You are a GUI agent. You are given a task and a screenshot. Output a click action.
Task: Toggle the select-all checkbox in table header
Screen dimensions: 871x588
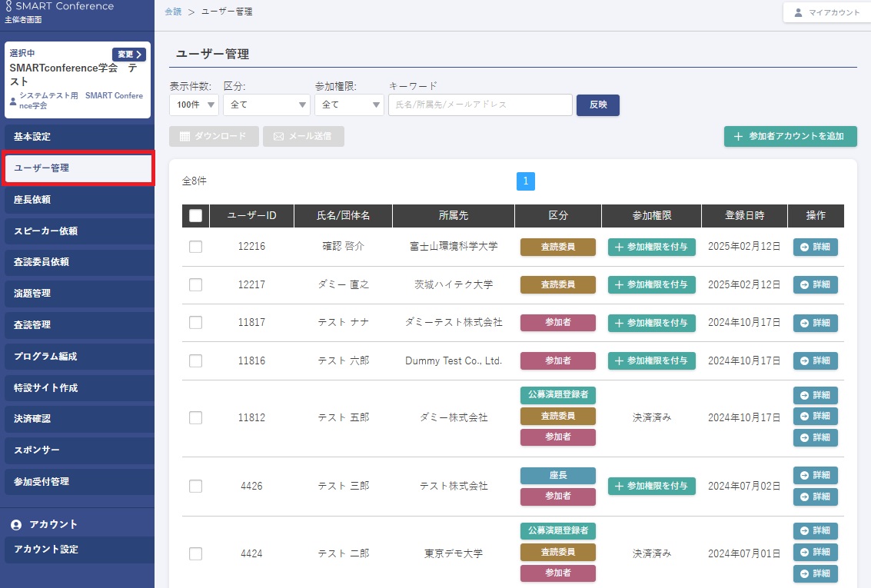[195, 215]
